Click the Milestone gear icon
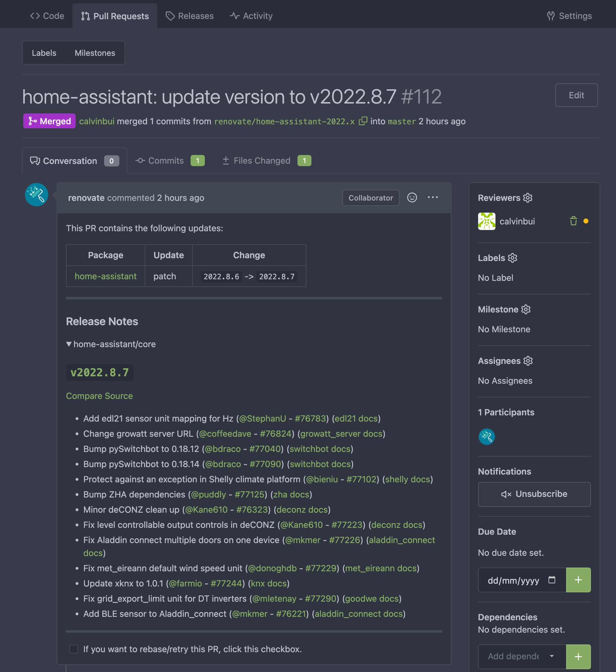 coord(526,309)
